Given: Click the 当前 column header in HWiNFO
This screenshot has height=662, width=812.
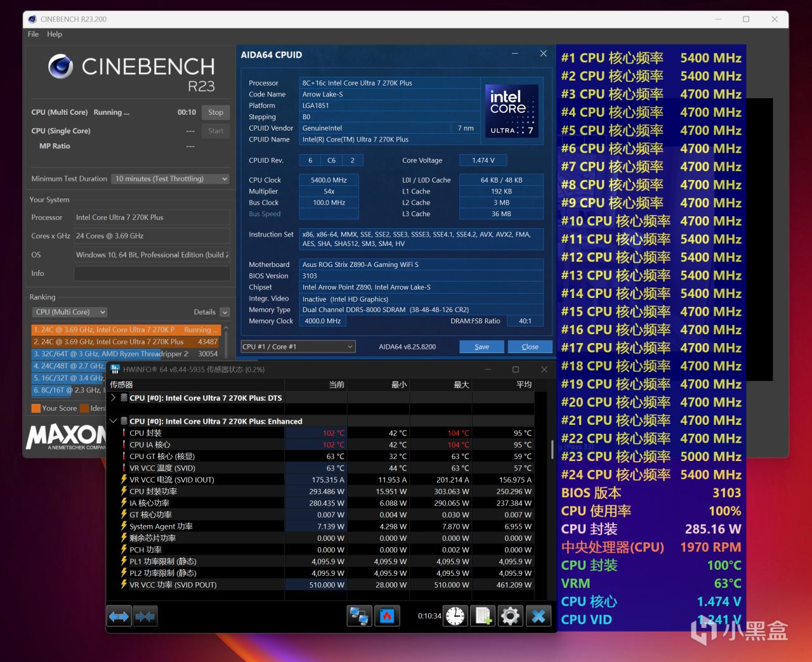Looking at the screenshot, I should [315, 384].
